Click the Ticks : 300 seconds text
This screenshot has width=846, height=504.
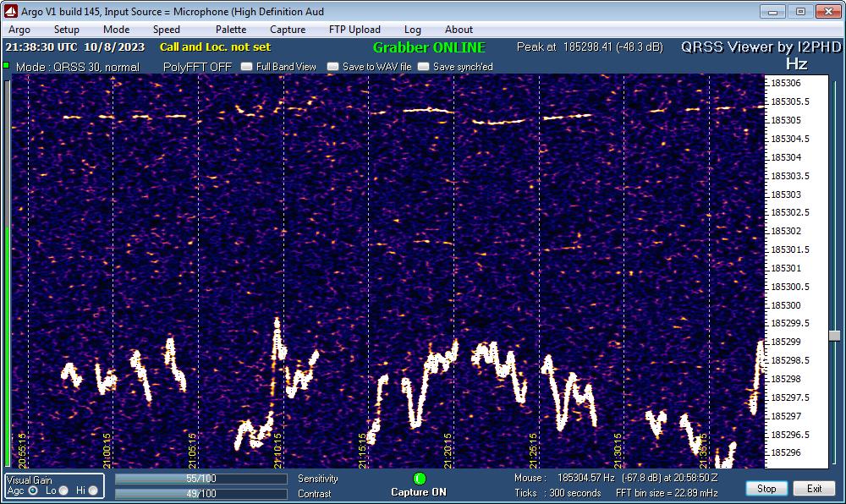[x=558, y=493]
